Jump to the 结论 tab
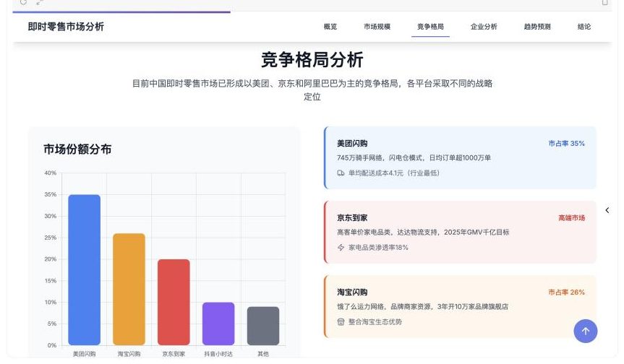This screenshot has height=364, width=624. pos(584,27)
